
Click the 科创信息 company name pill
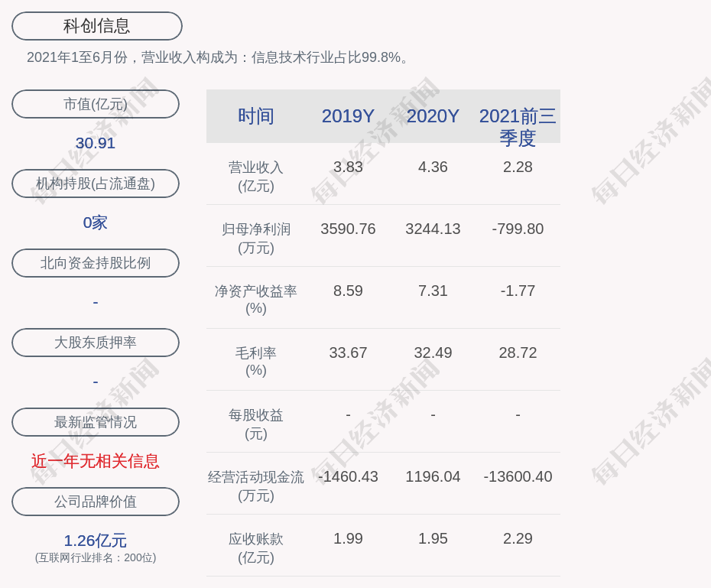point(96,26)
